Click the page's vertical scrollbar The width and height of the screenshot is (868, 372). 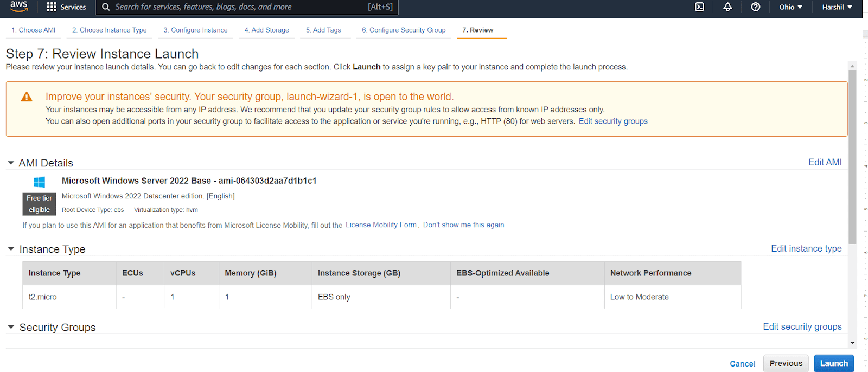(852, 157)
